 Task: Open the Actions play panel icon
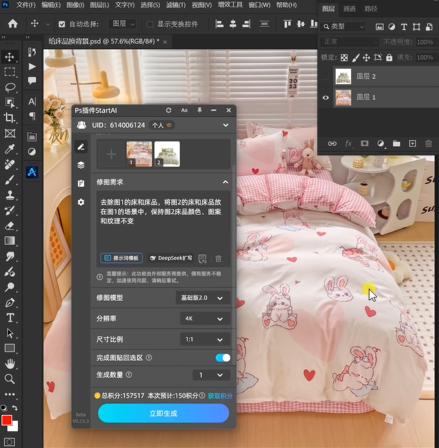point(32,67)
